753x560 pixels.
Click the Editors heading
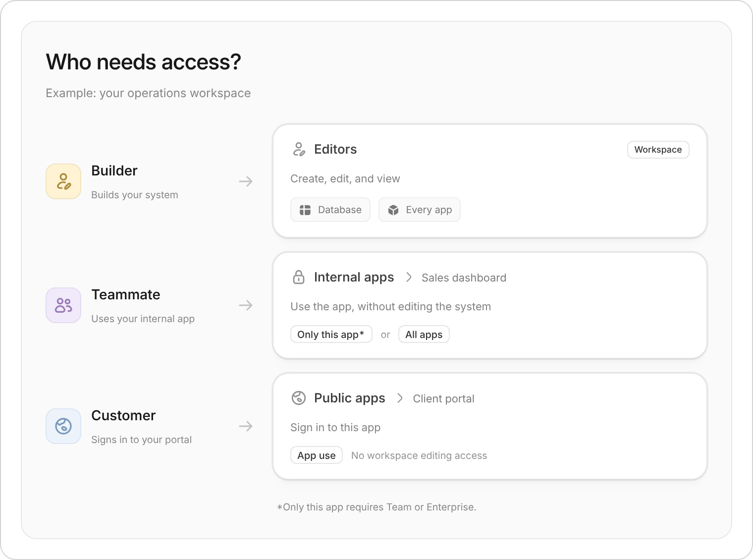coord(335,149)
